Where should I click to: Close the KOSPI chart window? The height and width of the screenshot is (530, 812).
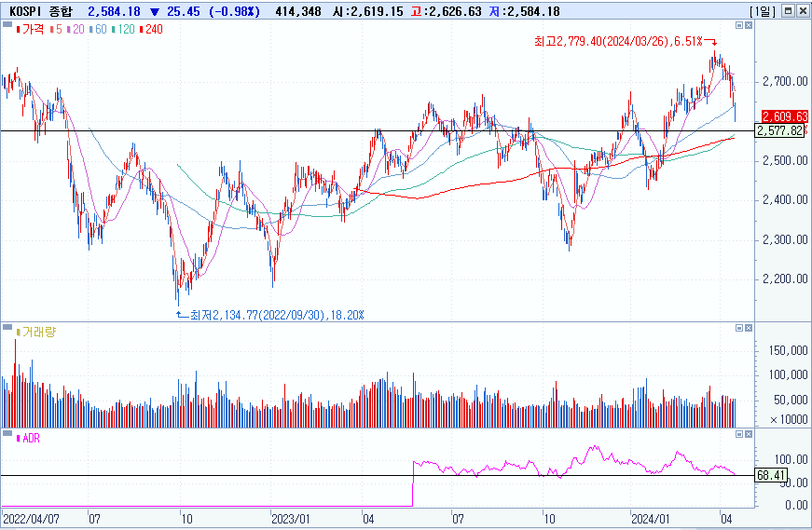pyautogui.click(x=802, y=11)
